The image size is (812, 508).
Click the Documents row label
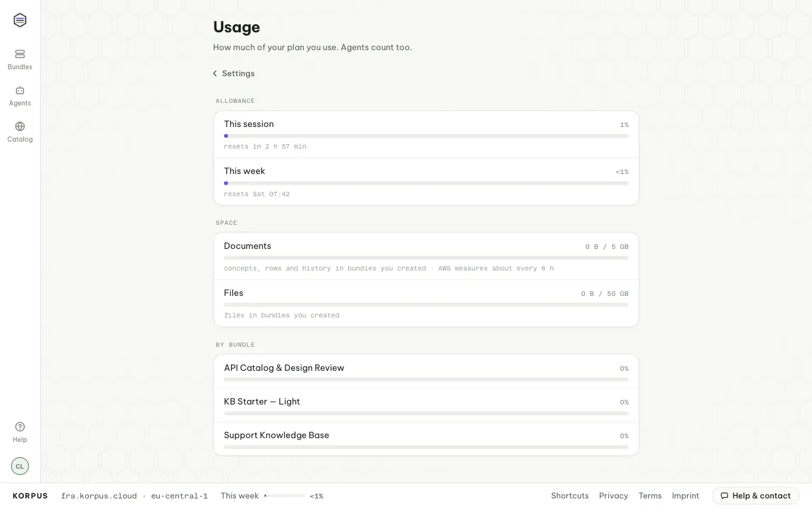[x=247, y=246]
